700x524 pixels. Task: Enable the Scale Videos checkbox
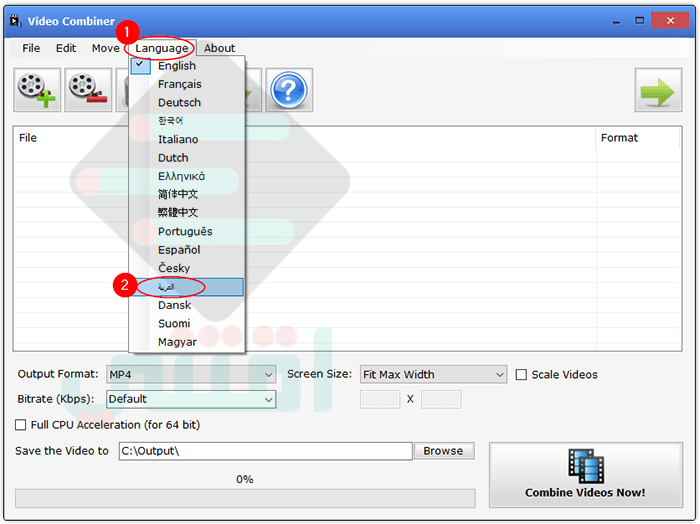coord(521,374)
